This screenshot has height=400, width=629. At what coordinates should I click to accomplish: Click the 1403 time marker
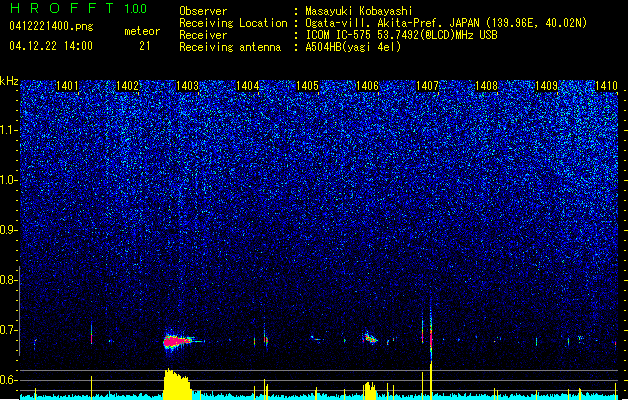coord(187,86)
